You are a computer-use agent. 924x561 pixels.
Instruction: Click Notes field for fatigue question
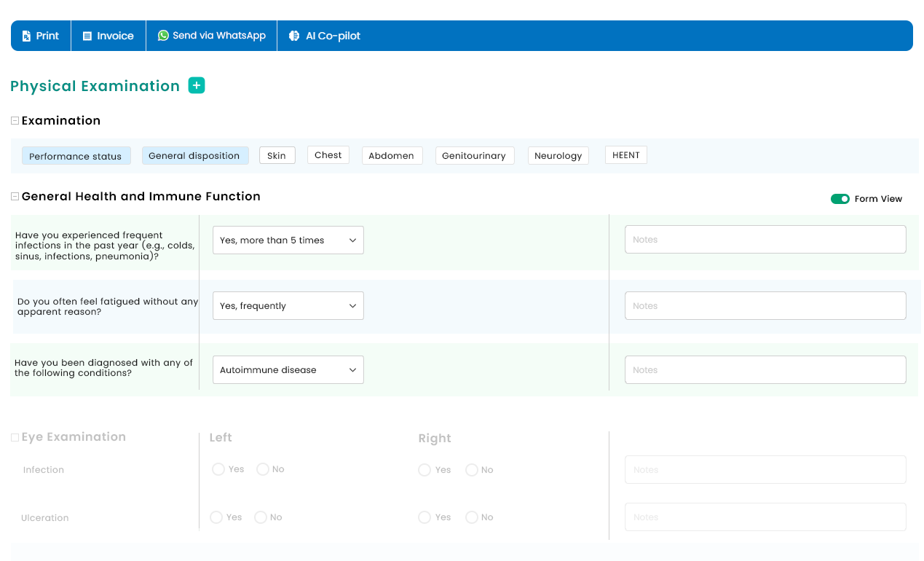(x=765, y=306)
